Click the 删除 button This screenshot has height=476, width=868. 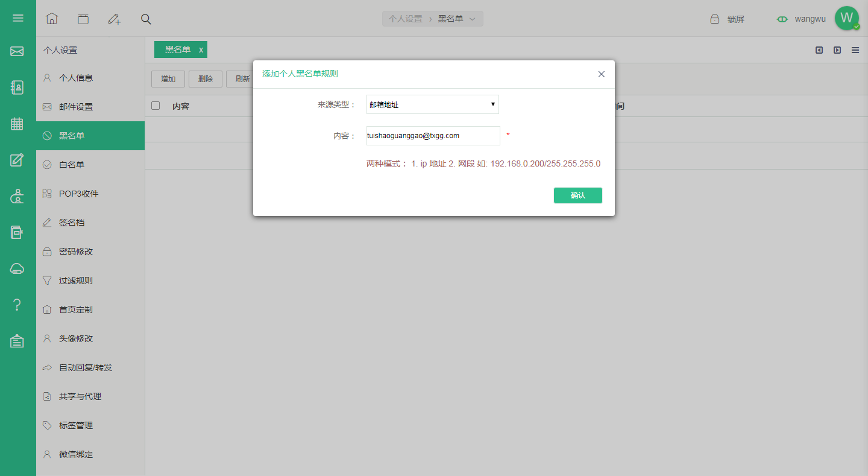tap(206, 79)
